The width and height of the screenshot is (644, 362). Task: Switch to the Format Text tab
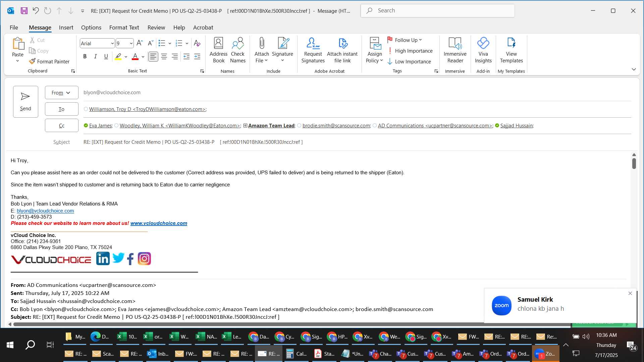click(124, 27)
